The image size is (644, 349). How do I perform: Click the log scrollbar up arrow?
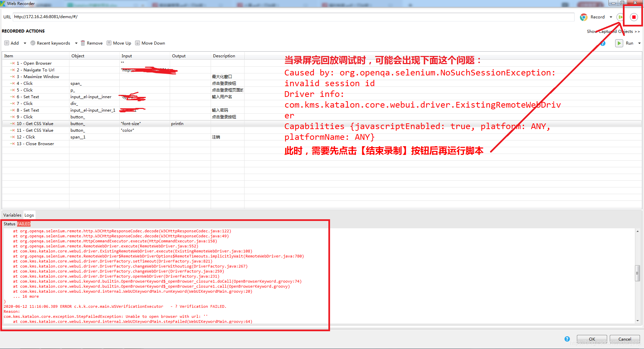click(x=638, y=231)
